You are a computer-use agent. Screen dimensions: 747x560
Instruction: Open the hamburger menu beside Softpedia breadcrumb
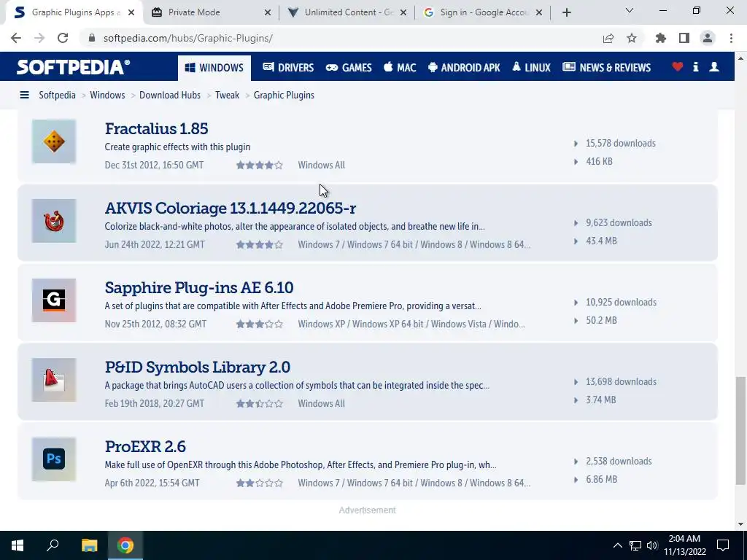pos(24,96)
